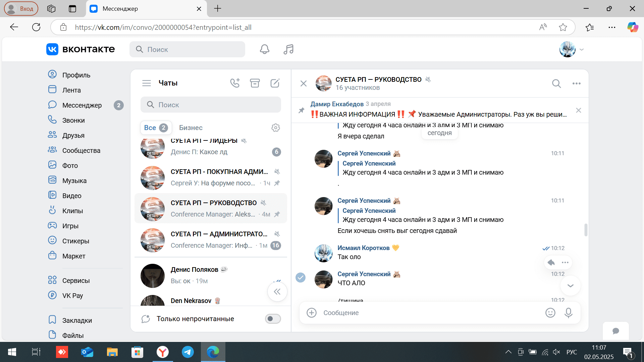Viewport: 644px width, 362px height.
Task: Open floating chat bubble at bottom right
Action: click(x=616, y=331)
